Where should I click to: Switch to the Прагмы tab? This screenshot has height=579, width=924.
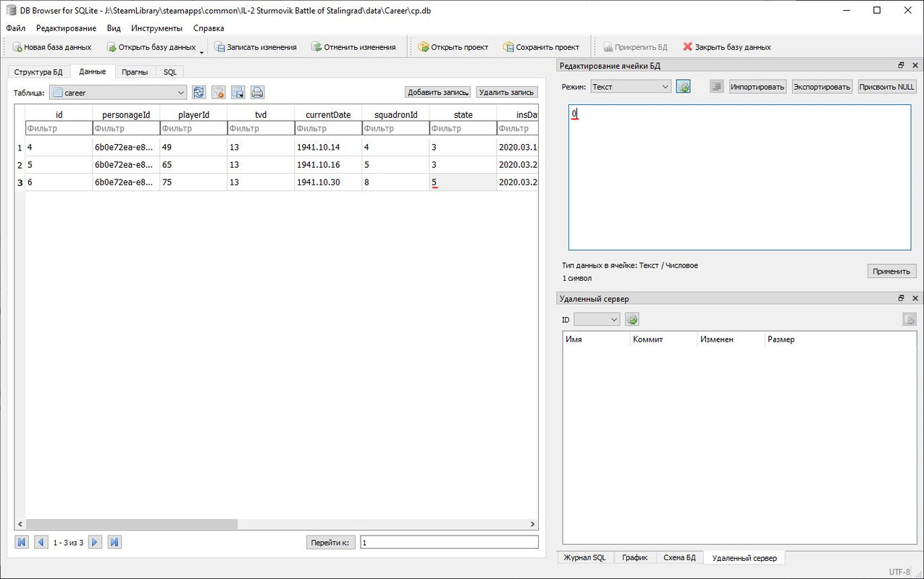click(x=135, y=72)
